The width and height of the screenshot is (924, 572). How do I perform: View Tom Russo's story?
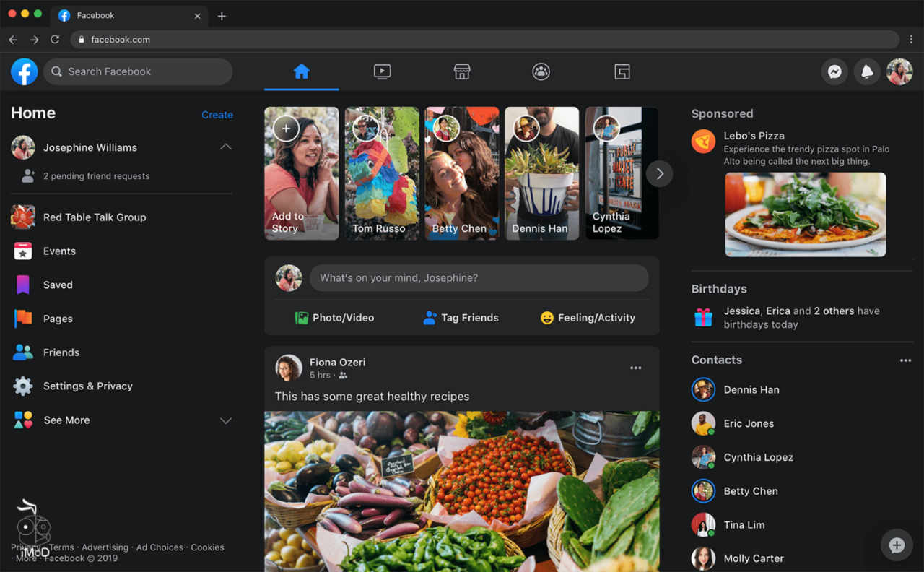382,173
